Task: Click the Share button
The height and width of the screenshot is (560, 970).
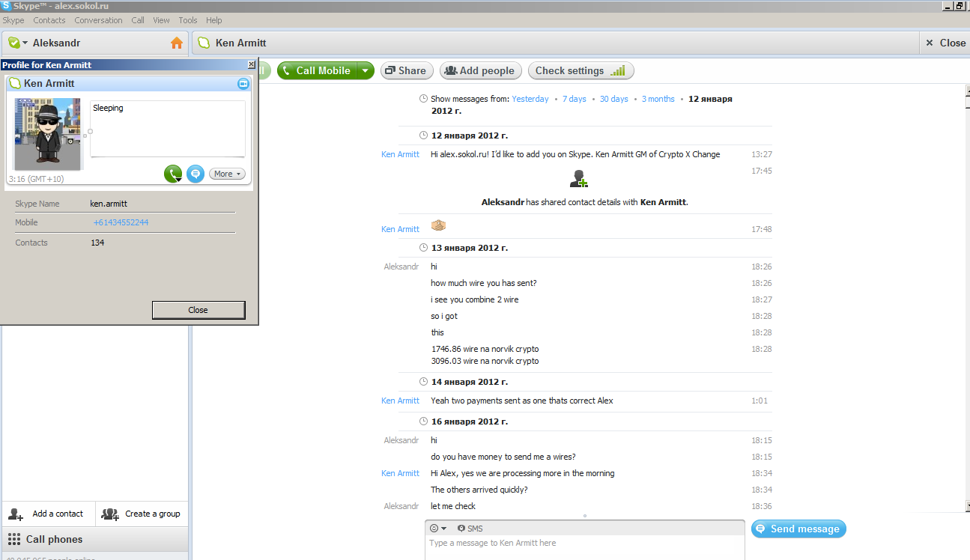Action: coord(405,70)
